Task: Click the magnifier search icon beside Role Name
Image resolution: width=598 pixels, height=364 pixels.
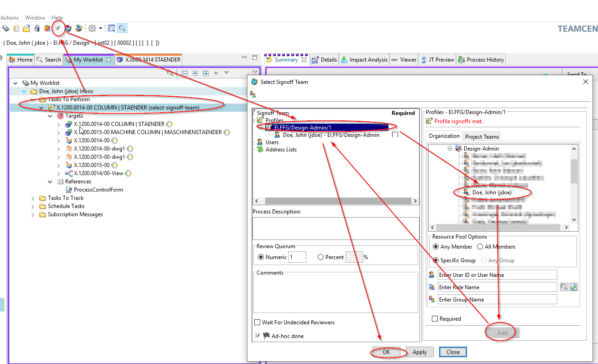Action: click(x=564, y=287)
